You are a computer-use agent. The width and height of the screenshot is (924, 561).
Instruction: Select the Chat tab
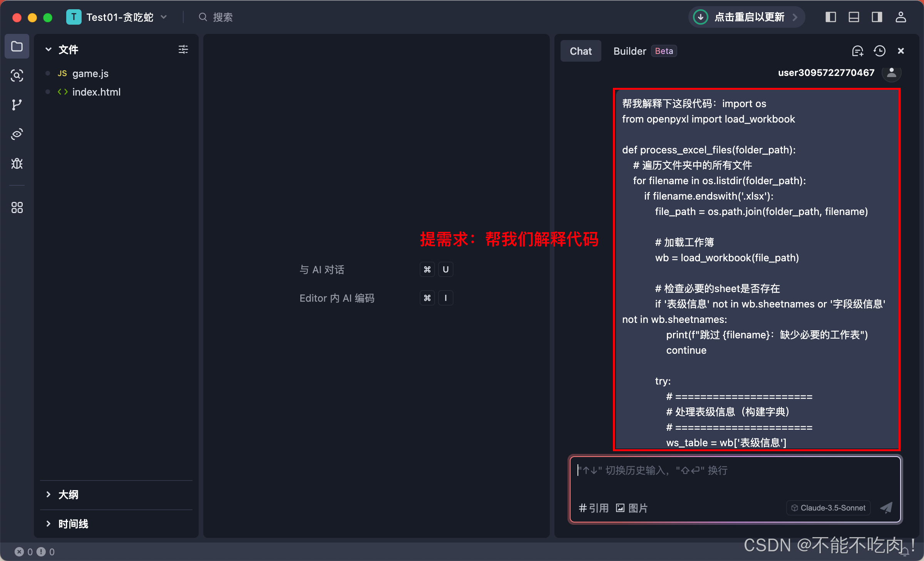[581, 51]
